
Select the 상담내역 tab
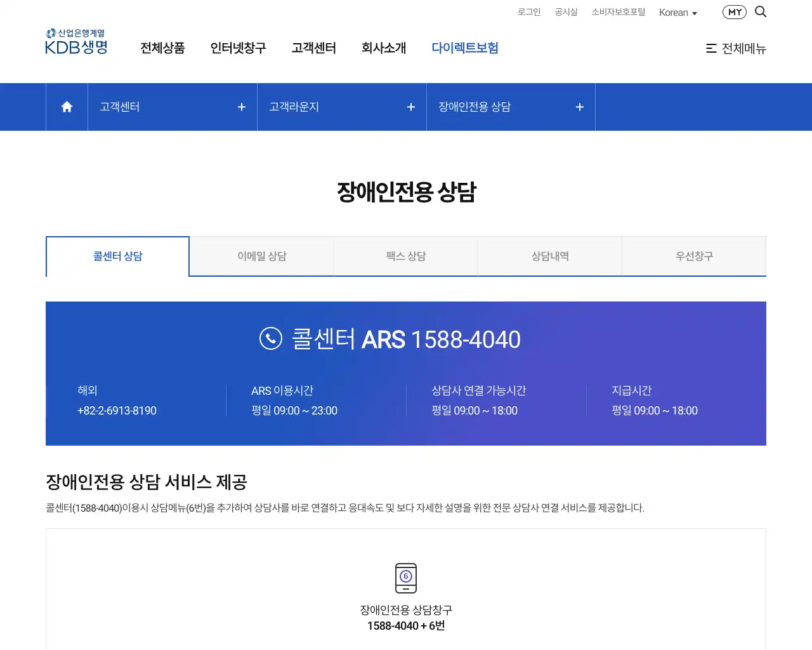549,256
